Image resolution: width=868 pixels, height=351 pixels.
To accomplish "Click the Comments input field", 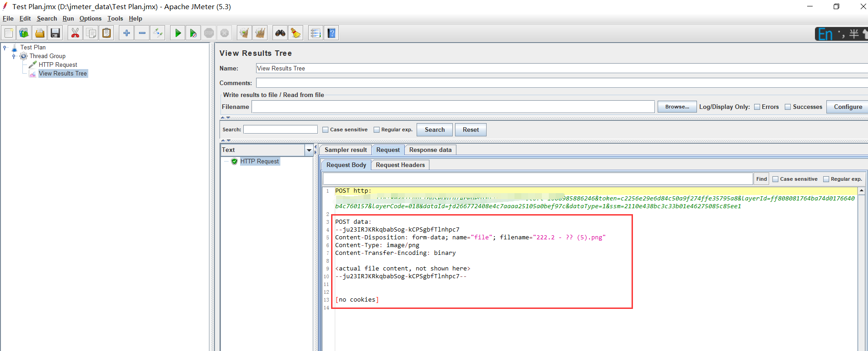I will point(562,83).
